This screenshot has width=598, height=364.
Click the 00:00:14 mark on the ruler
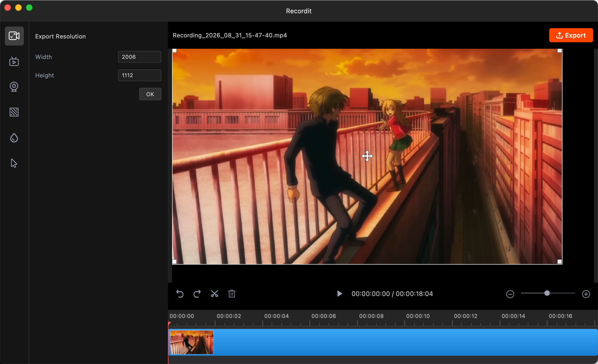[513, 316]
